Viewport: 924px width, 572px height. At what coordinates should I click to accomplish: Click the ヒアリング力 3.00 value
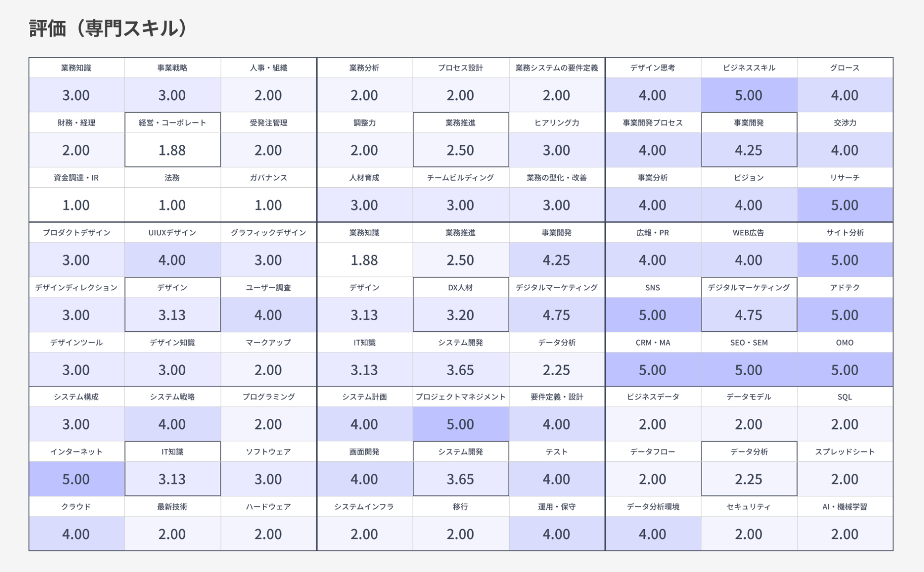pos(556,150)
